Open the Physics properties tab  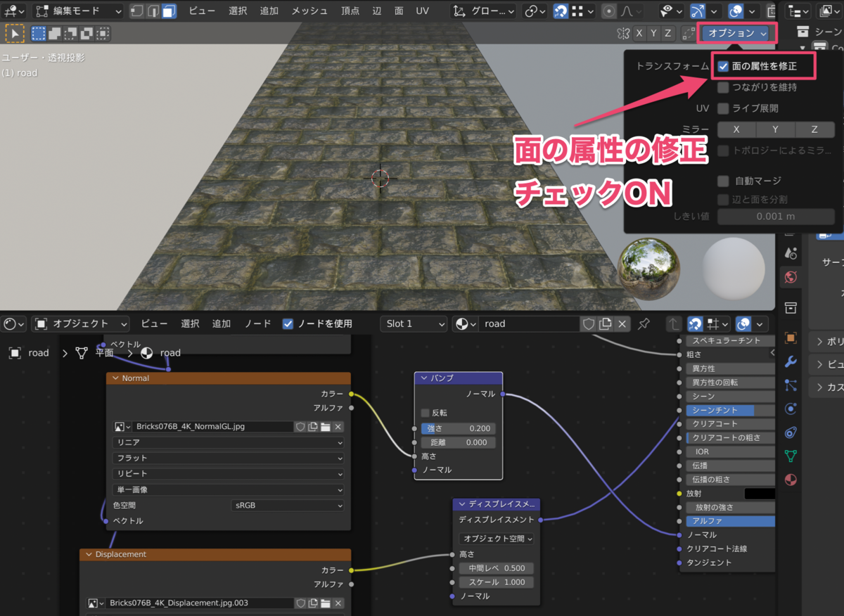point(791,407)
